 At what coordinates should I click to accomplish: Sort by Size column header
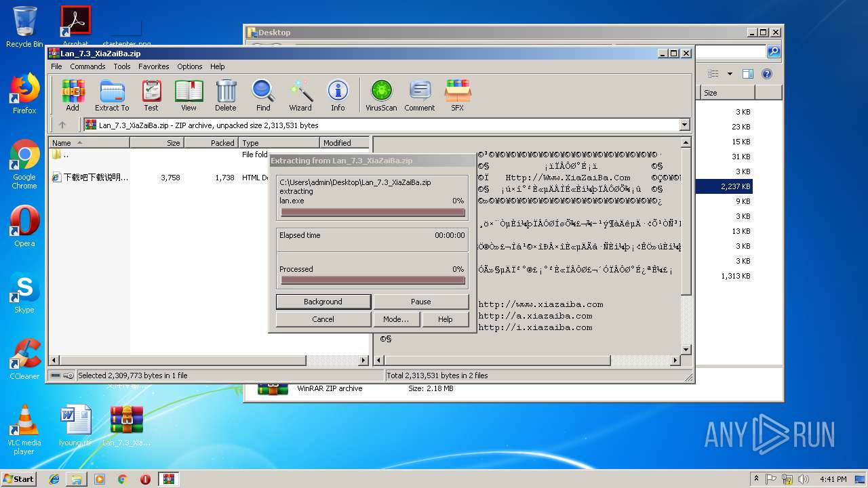tap(157, 142)
